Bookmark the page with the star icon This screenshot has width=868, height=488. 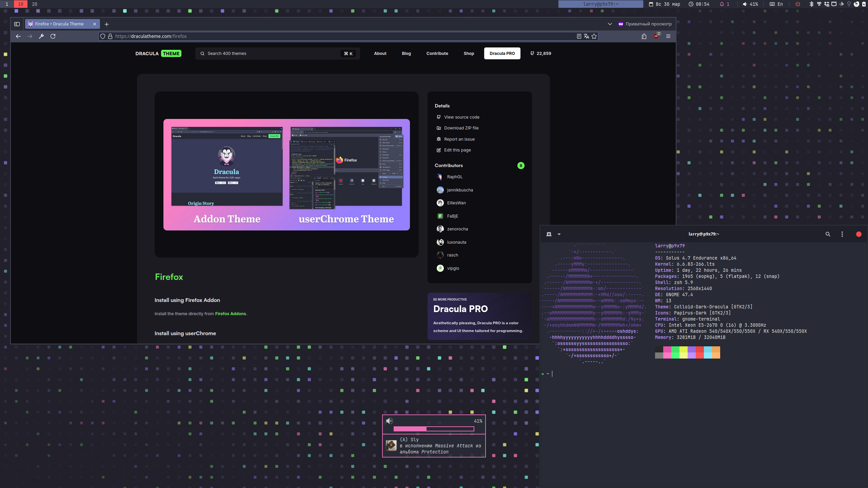(x=594, y=36)
